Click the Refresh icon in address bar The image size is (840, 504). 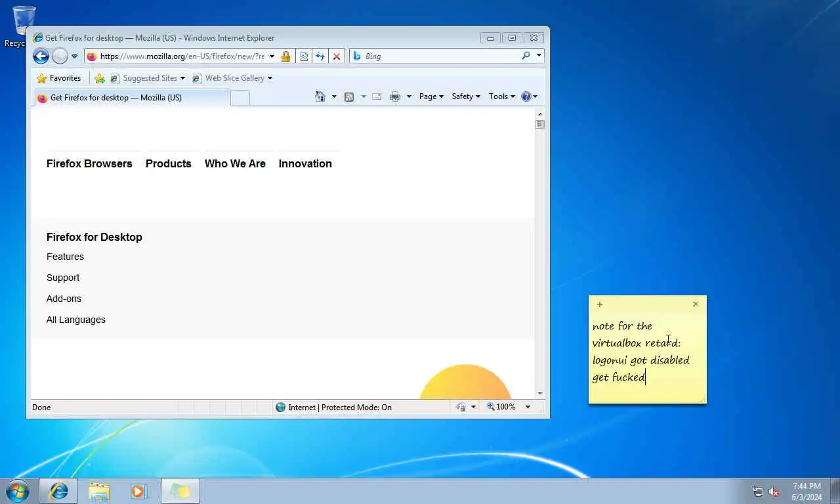320,56
